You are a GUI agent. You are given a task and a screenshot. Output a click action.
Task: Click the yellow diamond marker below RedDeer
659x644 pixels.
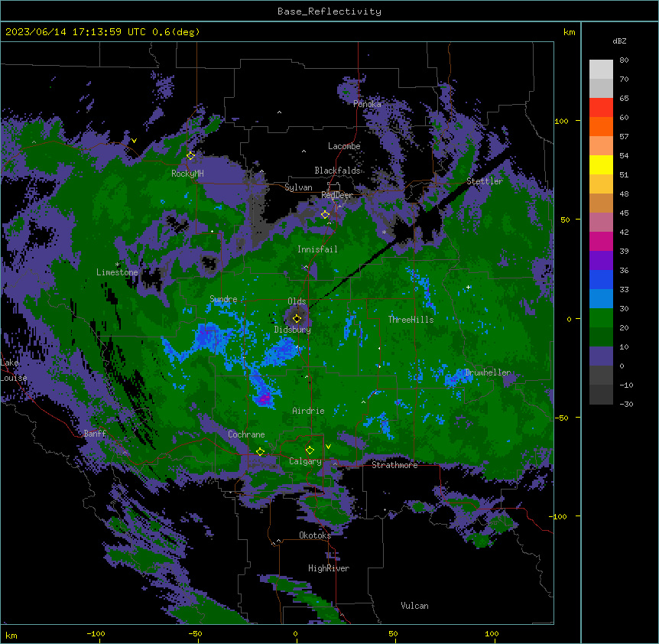(325, 214)
